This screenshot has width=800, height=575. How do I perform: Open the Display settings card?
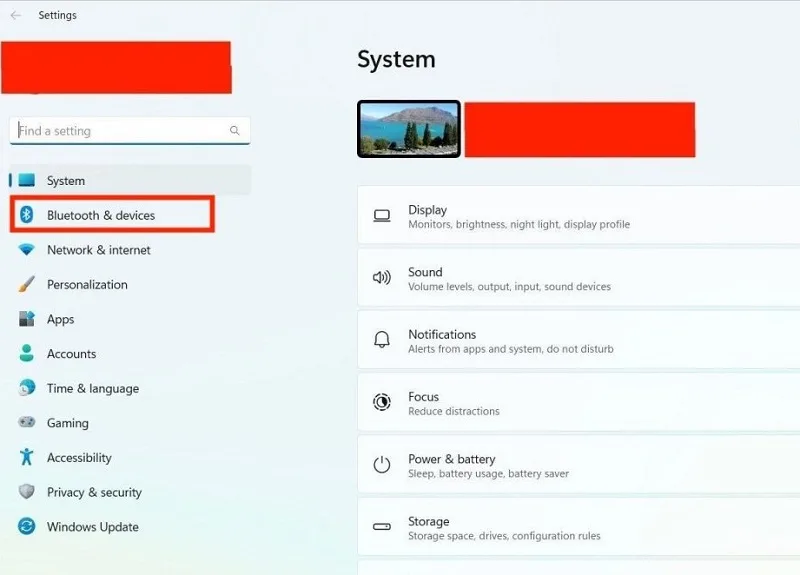[x=579, y=216]
